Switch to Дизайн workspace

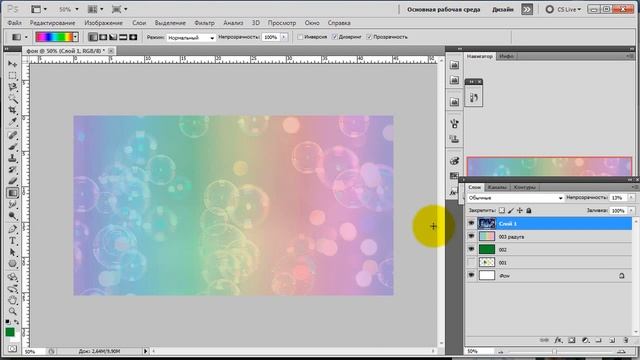click(502, 9)
